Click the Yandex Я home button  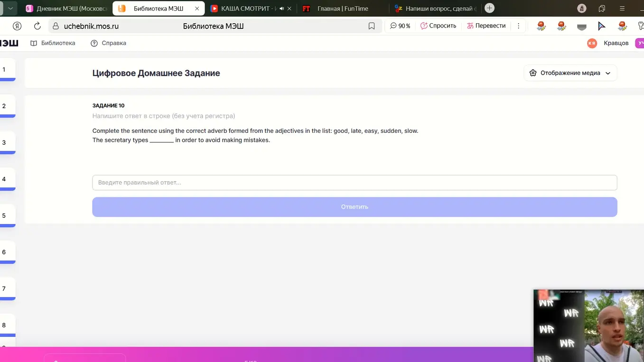[17, 26]
